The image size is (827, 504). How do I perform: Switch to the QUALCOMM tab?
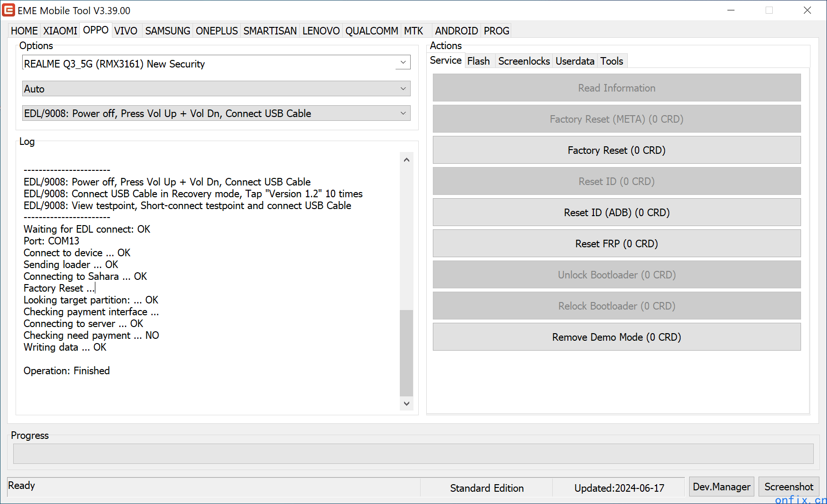(371, 31)
